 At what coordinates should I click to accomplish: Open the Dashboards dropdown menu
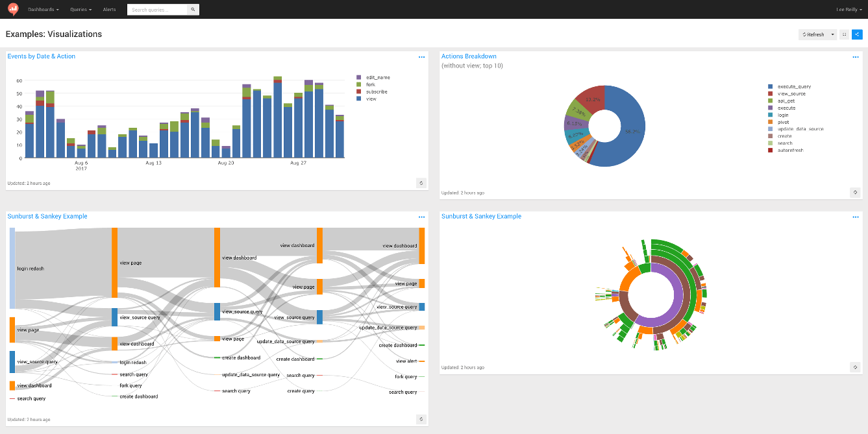43,10
